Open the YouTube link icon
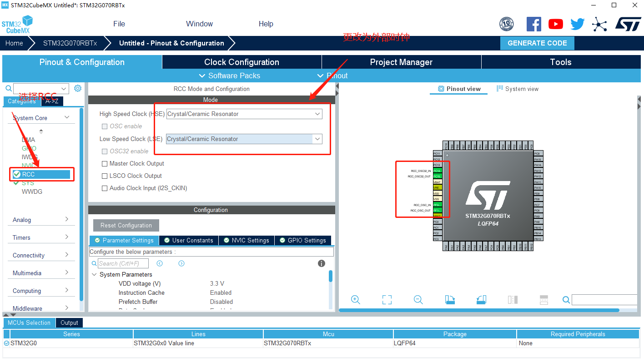This screenshot has height=363, width=644. 556,24
